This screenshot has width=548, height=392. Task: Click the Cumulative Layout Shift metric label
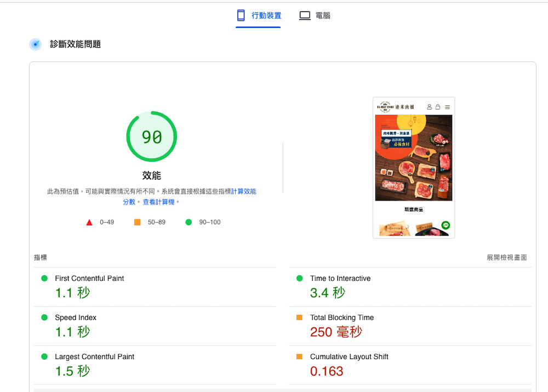349,357
